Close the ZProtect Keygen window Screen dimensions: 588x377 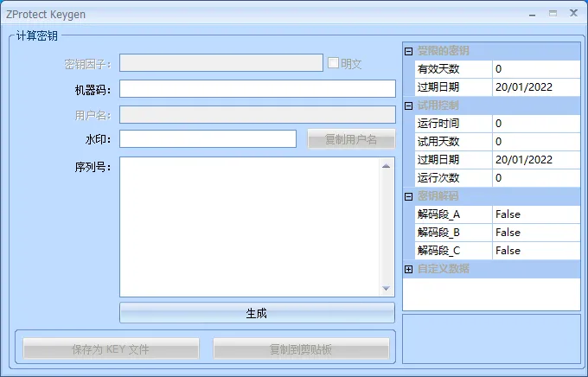pyautogui.click(x=573, y=13)
